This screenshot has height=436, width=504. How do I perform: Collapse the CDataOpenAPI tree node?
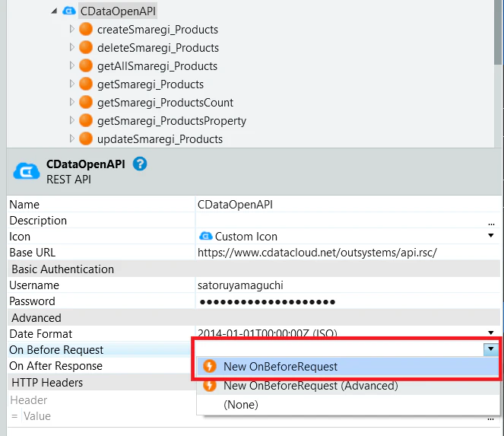[x=54, y=11]
